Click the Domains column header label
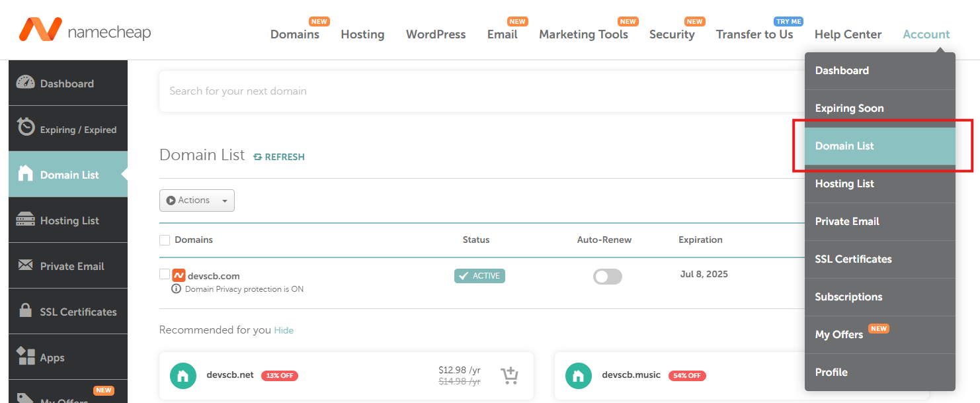Image resolution: width=980 pixels, height=403 pixels. 194,240
